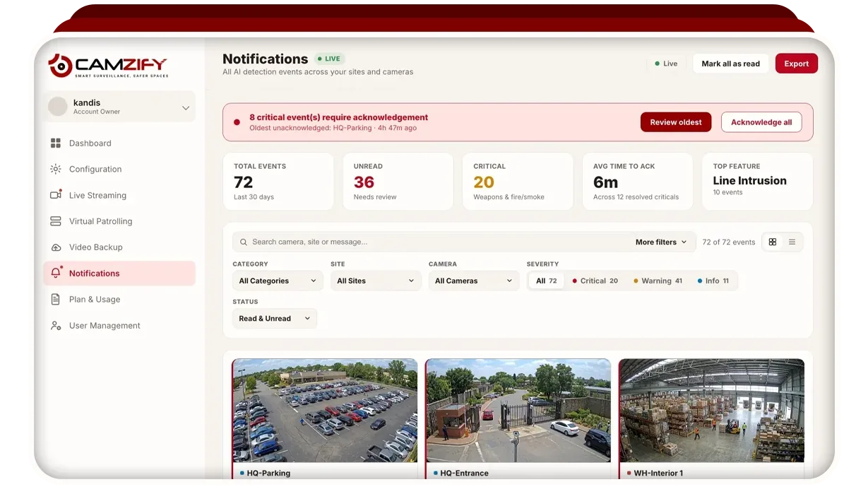Open the HQ-Parking event thumbnail

[325, 411]
